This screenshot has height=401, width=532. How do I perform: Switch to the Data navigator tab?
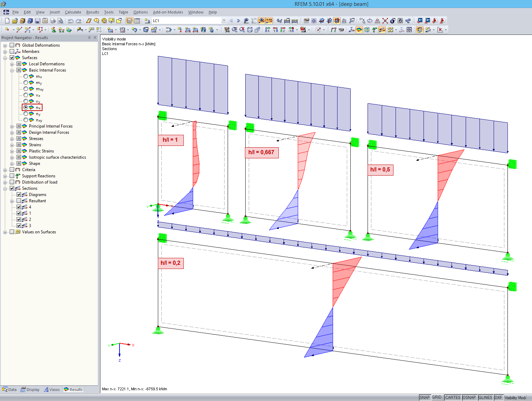point(10,390)
